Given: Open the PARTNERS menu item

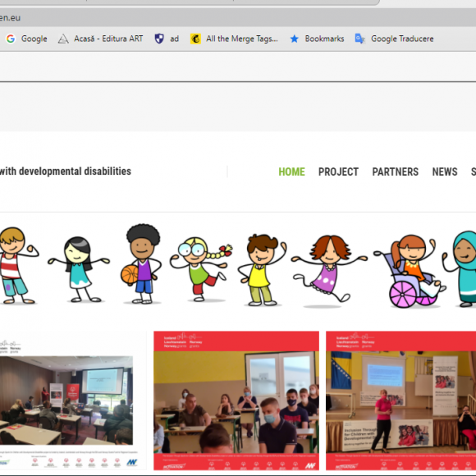Looking at the screenshot, I should (x=396, y=172).
